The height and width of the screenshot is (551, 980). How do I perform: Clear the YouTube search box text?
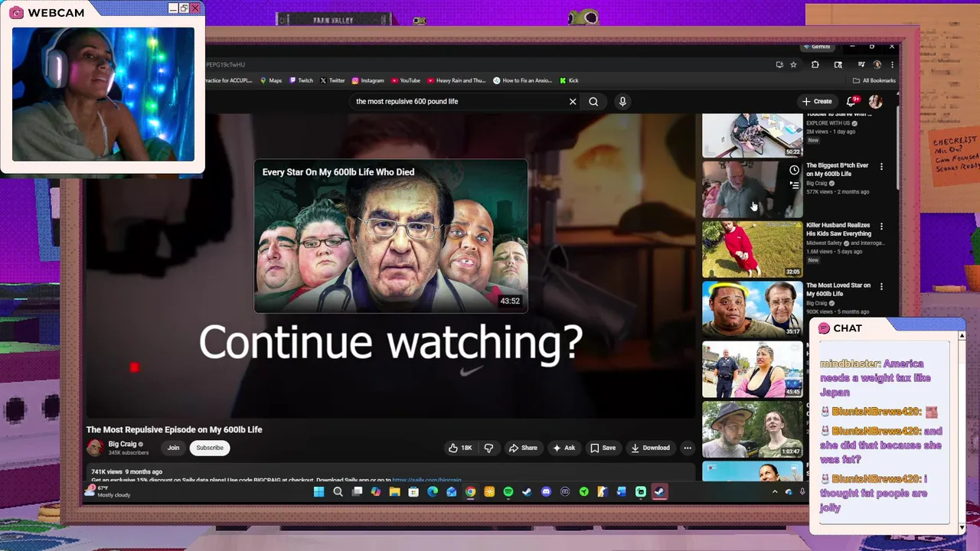pos(573,101)
